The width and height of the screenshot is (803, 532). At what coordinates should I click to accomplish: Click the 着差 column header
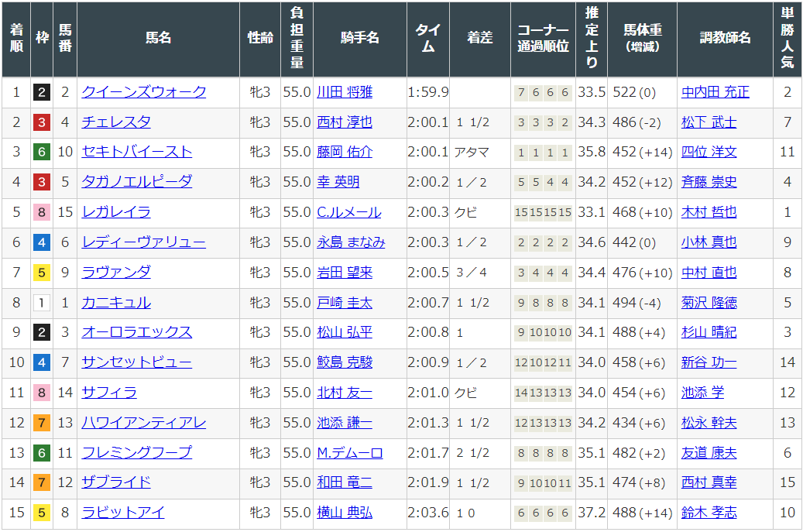pyautogui.click(x=480, y=38)
